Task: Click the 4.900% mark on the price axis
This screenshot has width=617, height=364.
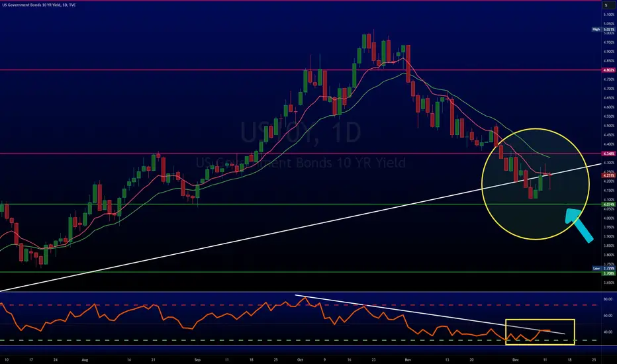Action: [x=608, y=52]
